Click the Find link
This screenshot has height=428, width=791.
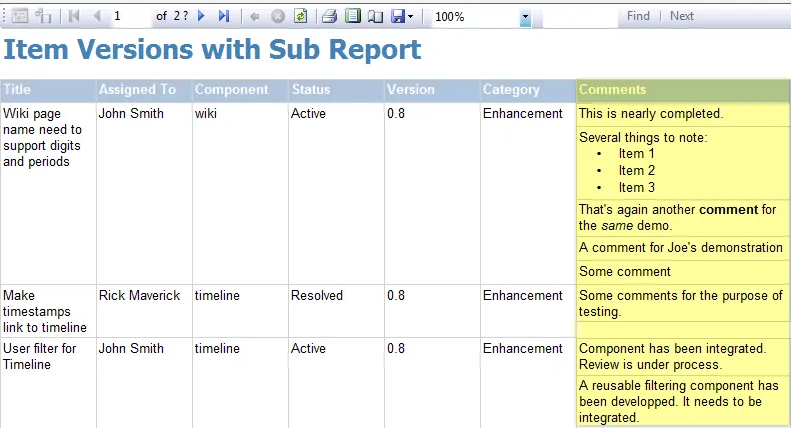pyautogui.click(x=638, y=16)
